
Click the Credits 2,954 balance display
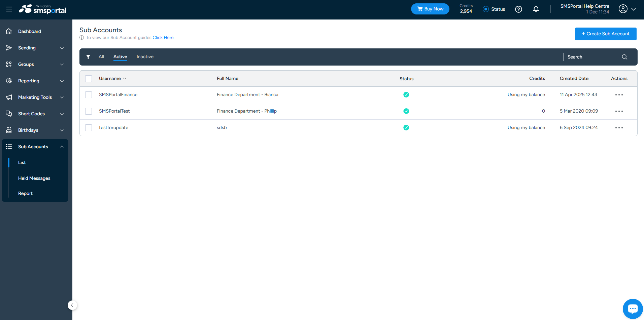click(466, 9)
